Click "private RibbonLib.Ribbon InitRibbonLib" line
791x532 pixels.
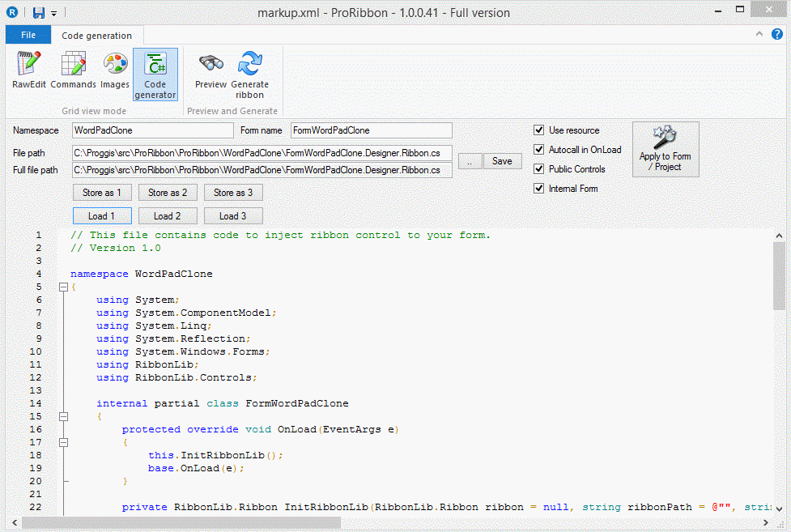coord(446,507)
